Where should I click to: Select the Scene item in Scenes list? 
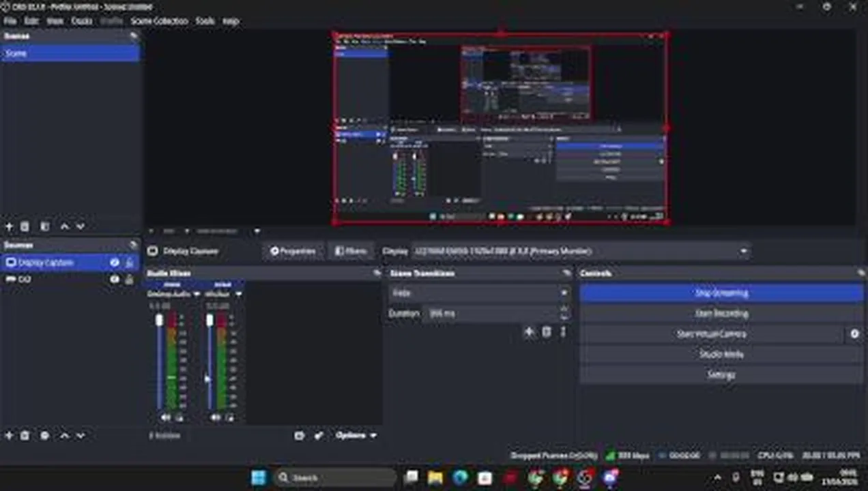pos(70,53)
